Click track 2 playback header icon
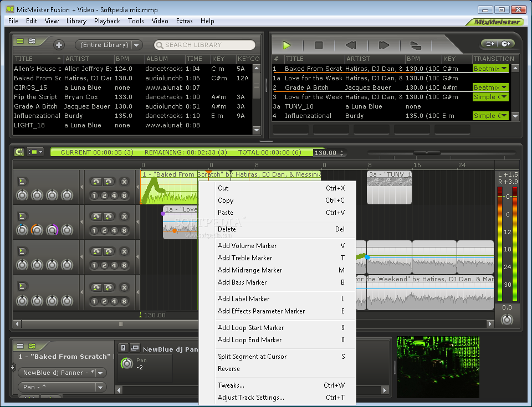 pos(22,217)
